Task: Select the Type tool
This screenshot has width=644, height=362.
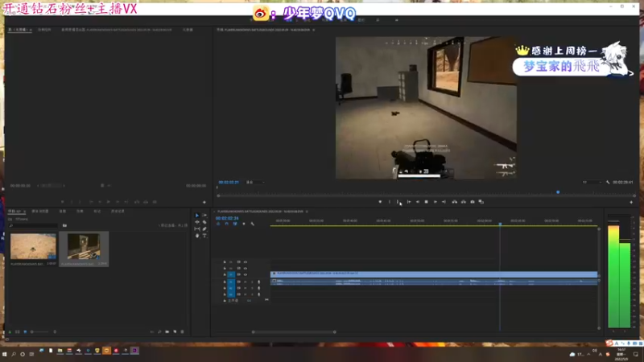Action: click(x=204, y=236)
